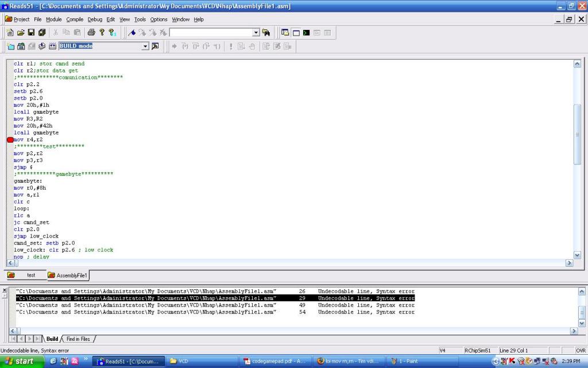
Task: Switch to codegamepad.pdf taskbar window
Action: click(276, 361)
